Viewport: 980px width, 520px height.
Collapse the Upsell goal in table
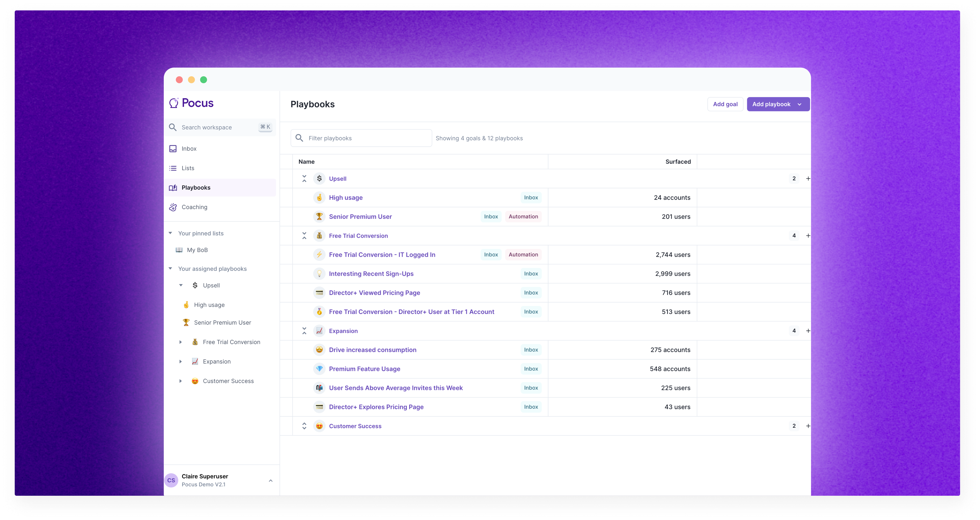[x=304, y=178]
